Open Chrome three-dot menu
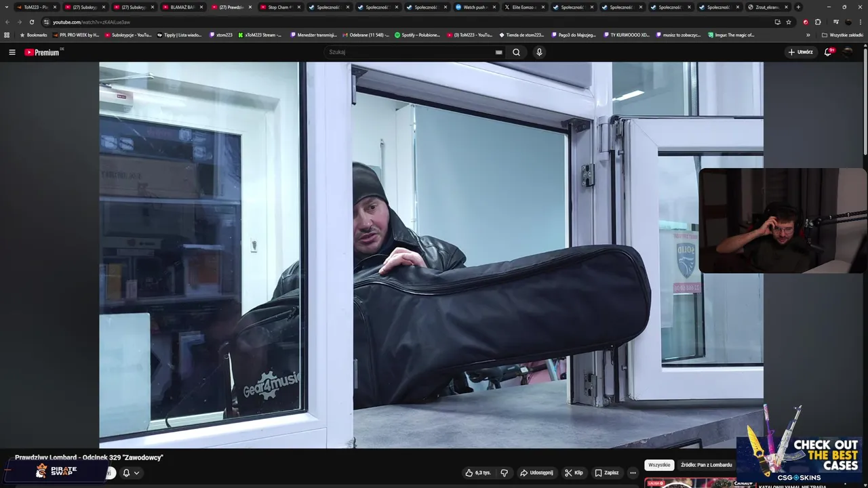The width and height of the screenshot is (868, 488). pyautogui.click(x=861, y=22)
